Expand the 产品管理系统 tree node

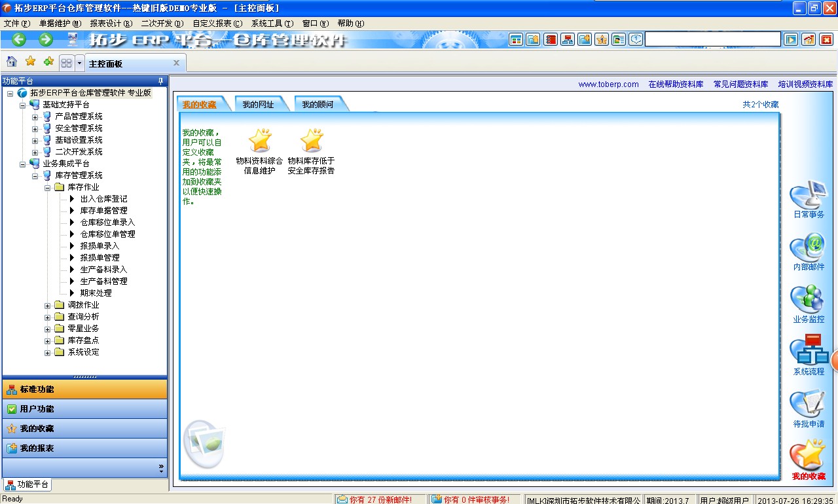tap(35, 117)
